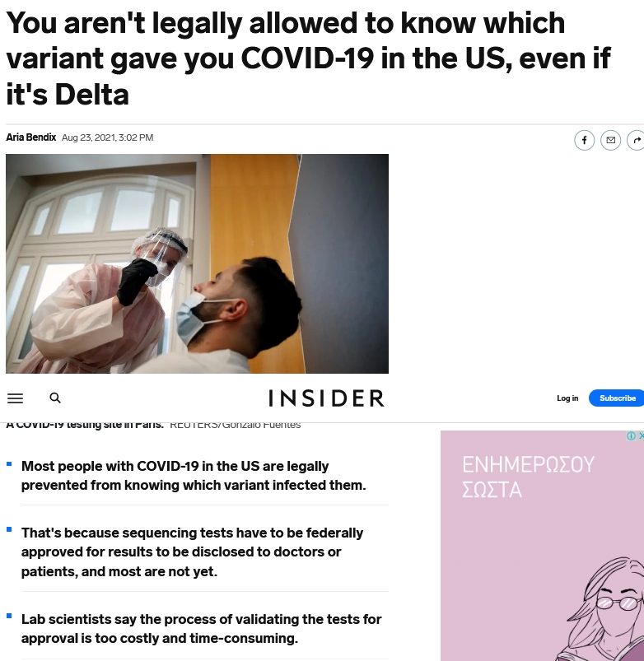The image size is (644, 661).
Task: Open author Aria Bendix's profile
Action: coord(30,137)
